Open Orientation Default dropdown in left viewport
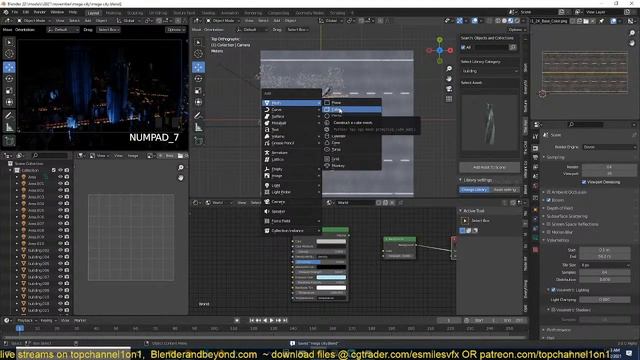Image resolution: width=640 pixels, height=360 pixels. 63,30
